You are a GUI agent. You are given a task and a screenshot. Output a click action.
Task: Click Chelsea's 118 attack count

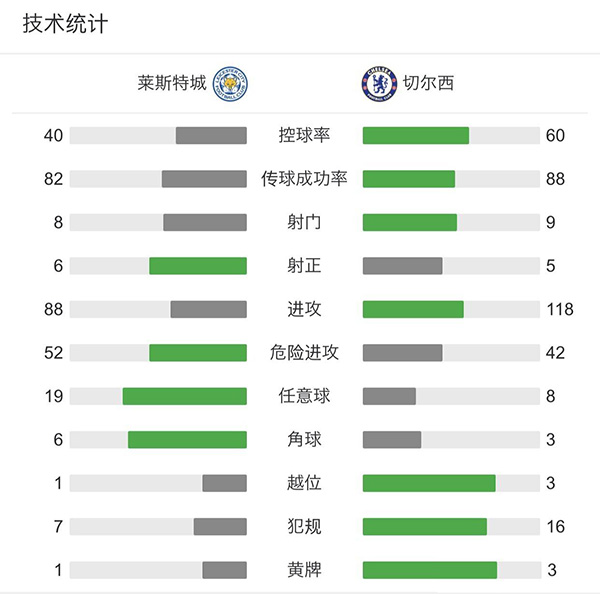[x=560, y=309]
